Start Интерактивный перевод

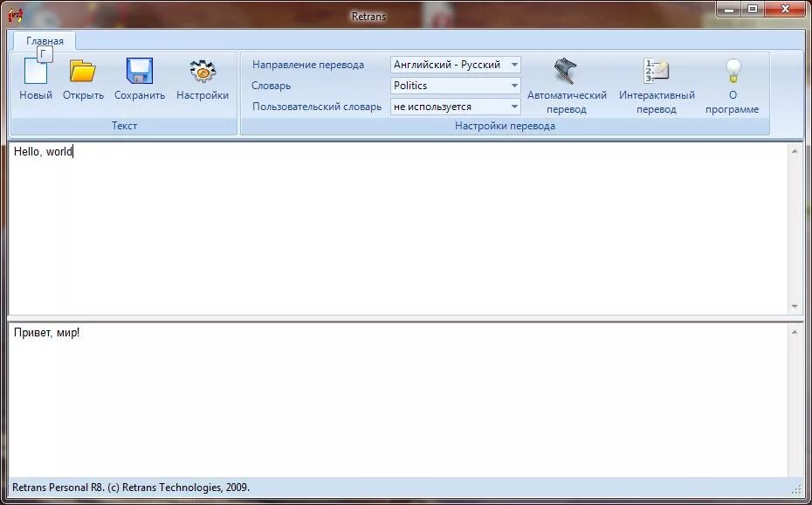point(657,86)
